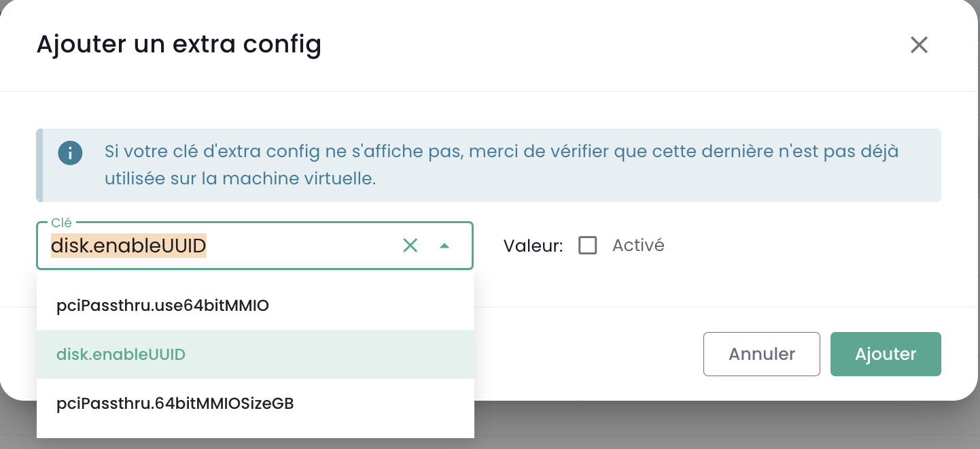Viewport: 980px width, 449px height.
Task: Click the Activé label next to the checkbox
Action: click(638, 246)
